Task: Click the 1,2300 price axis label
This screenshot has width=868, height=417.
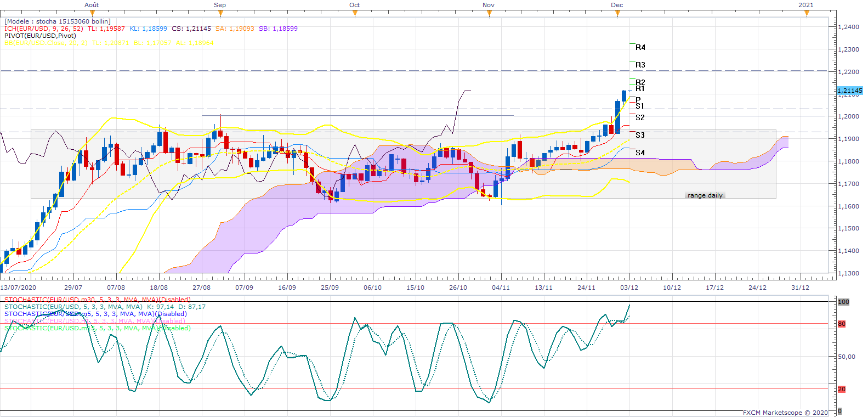Action: pyautogui.click(x=849, y=49)
